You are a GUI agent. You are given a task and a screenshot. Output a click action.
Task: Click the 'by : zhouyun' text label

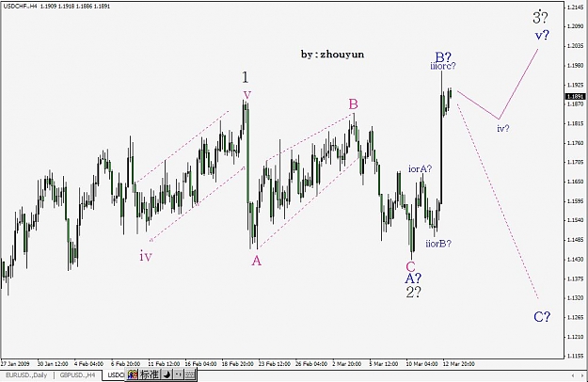click(x=332, y=55)
